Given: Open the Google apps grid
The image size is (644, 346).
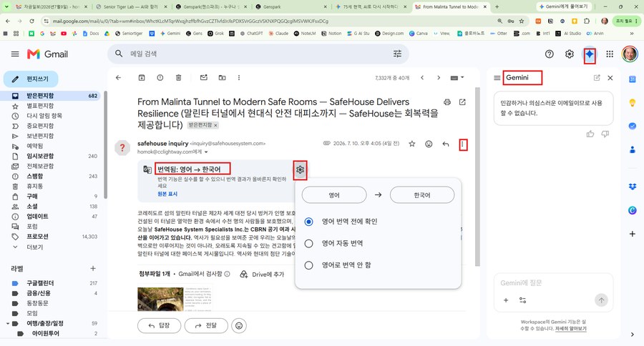Looking at the screenshot, I should click(x=610, y=54).
